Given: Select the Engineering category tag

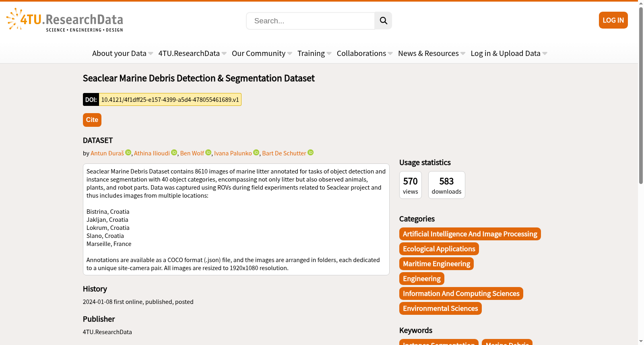Looking at the screenshot, I should pos(421,279).
